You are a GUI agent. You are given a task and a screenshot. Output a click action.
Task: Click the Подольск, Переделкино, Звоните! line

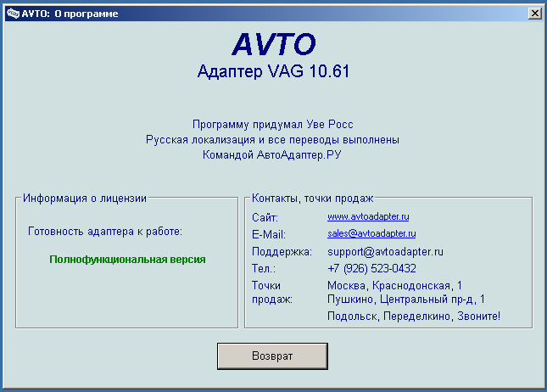pos(414,316)
